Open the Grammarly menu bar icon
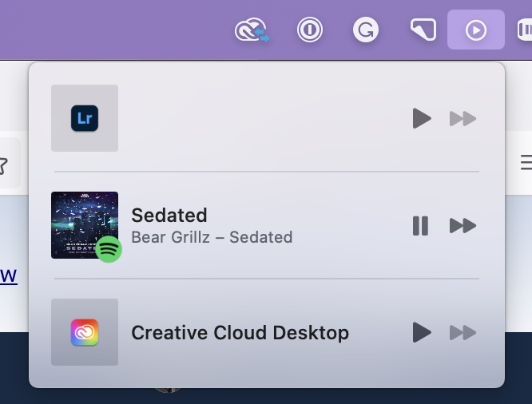 tap(366, 30)
